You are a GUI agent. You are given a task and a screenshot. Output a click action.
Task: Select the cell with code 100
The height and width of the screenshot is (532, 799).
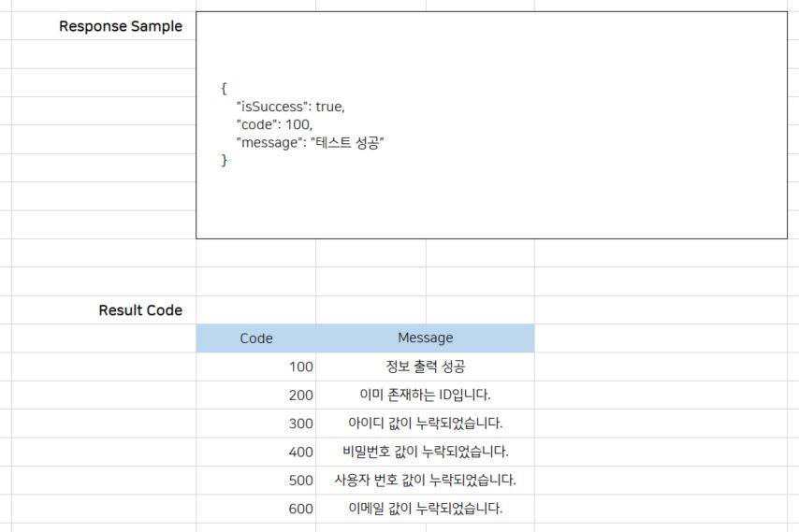(255, 367)
